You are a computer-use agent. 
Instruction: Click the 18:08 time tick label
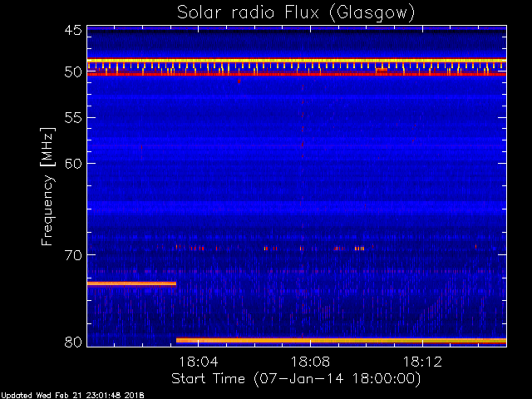tap(310, 362)
